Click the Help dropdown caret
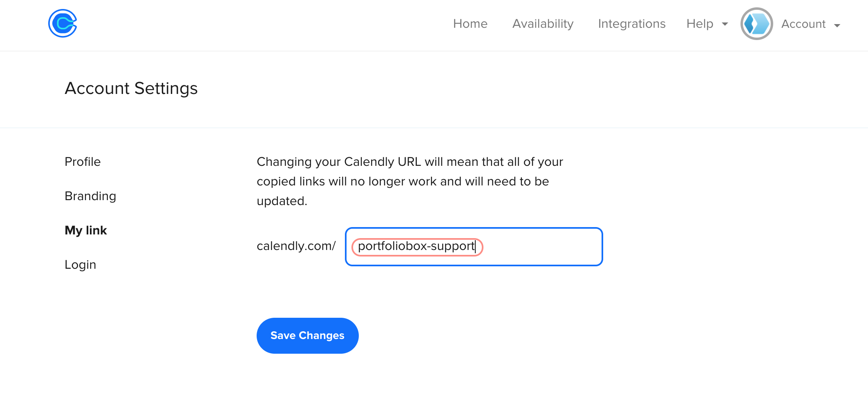This screenshot has height=397, width=868. click(725, 25)
